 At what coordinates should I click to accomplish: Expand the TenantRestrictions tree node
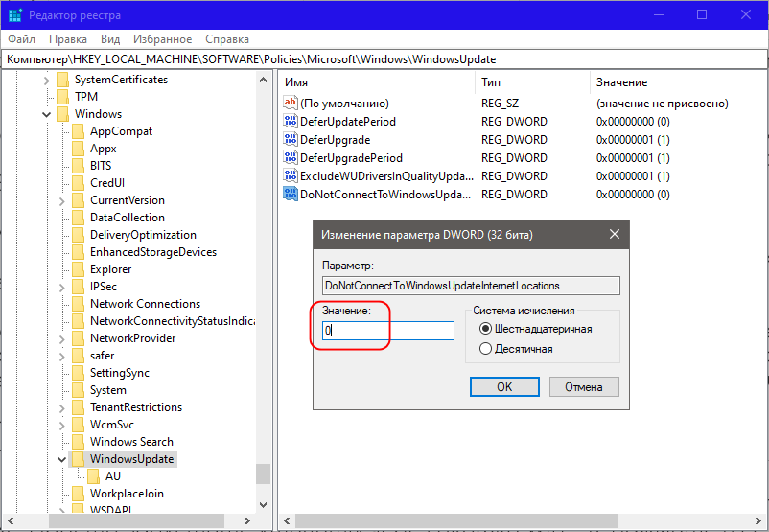coord(61,408)
